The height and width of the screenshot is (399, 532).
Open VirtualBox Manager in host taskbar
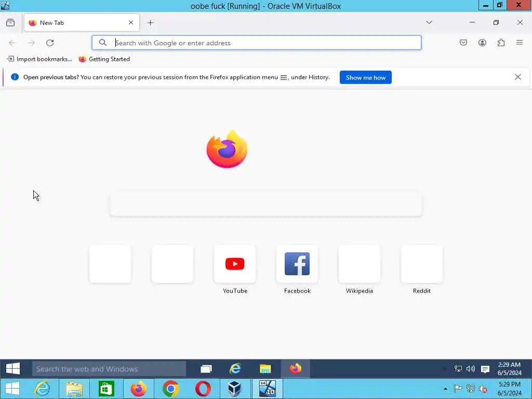click(x=234, y=389)
